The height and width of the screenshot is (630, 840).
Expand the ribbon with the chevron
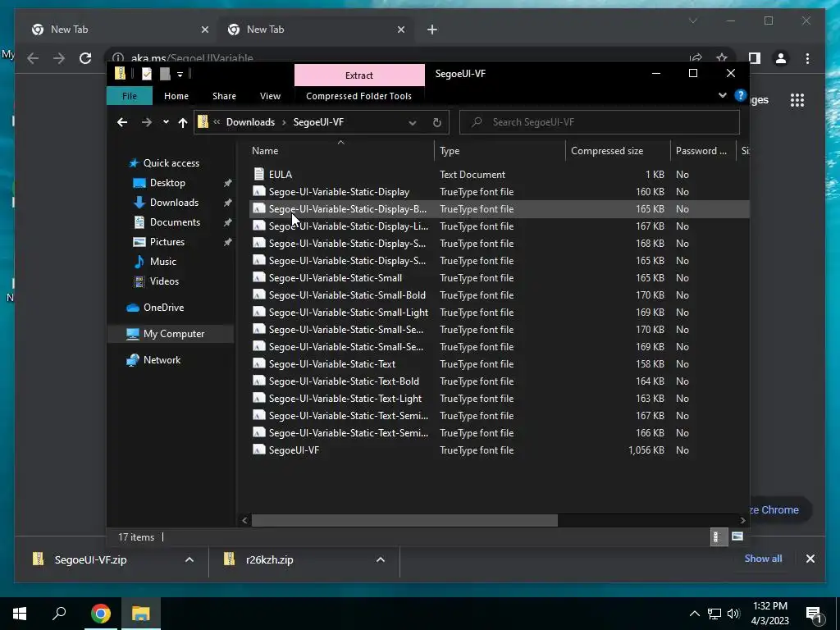(x=722, y=95)
